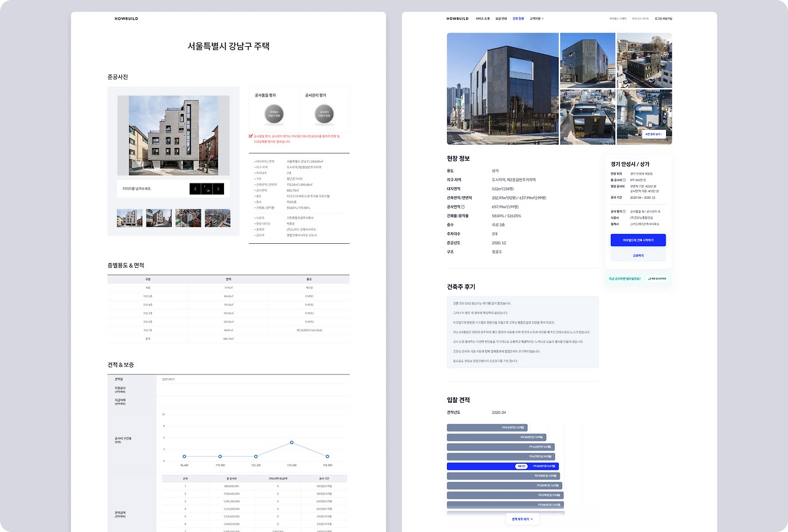The image size is (788, 532).
Task: Click the 154,500 label on the chart axis
Action: tap(327, 465)
